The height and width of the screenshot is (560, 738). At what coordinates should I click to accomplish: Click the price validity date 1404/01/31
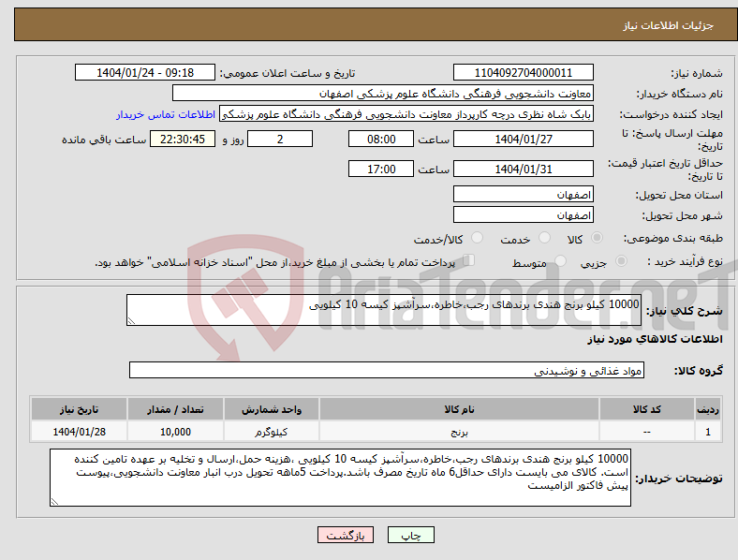[x=524, y=169]
